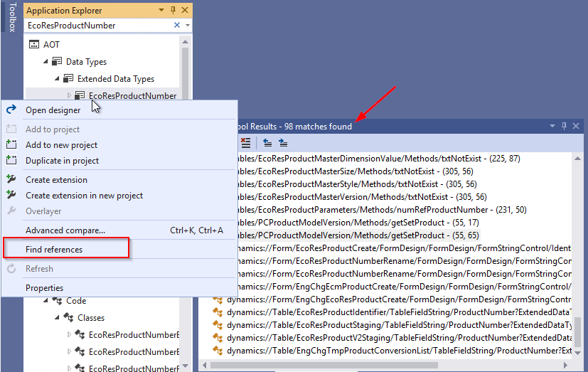The width and height of the screenshot is (588, 372).
Task: Pin the Application Explorer panel
Action: (173, 10)
